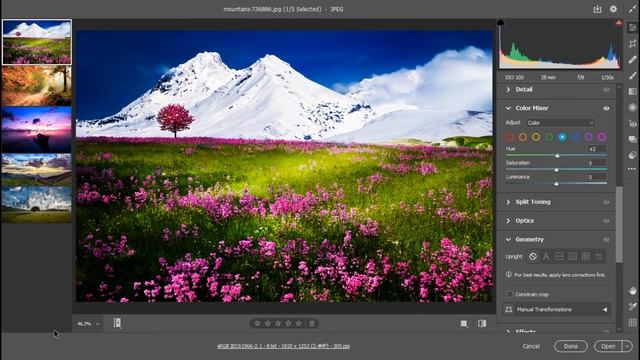Select the Spot Removal tool
Image resolution: width=640 pixels, height=360 pixels.
pyautogui.click(x=632, y=60)
